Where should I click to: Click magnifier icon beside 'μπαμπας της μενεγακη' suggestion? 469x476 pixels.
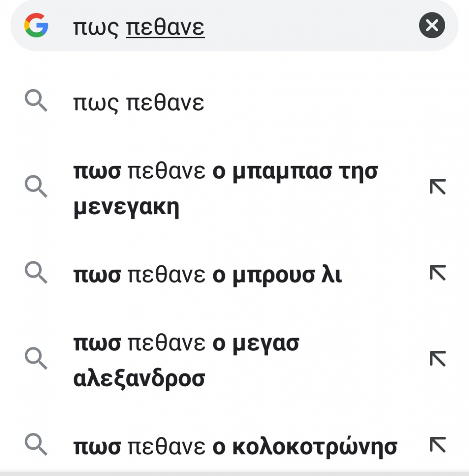[x=36, y=187]
